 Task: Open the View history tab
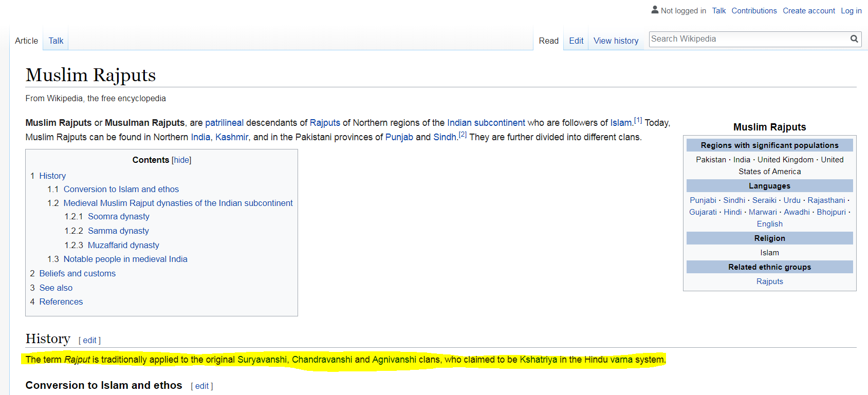tap(616, 41)
